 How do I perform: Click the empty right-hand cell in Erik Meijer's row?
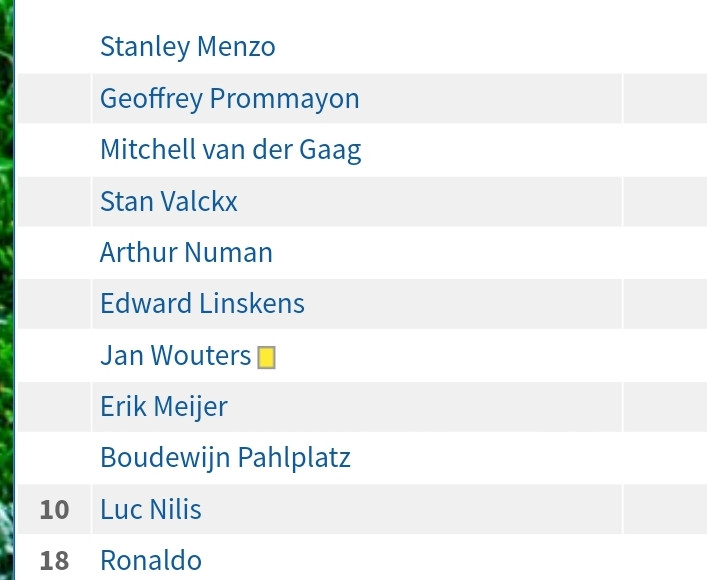[665, 407]
